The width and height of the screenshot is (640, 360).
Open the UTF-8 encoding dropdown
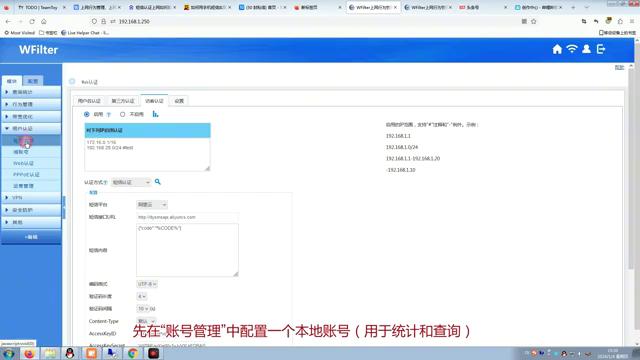[x=147, y=284]
